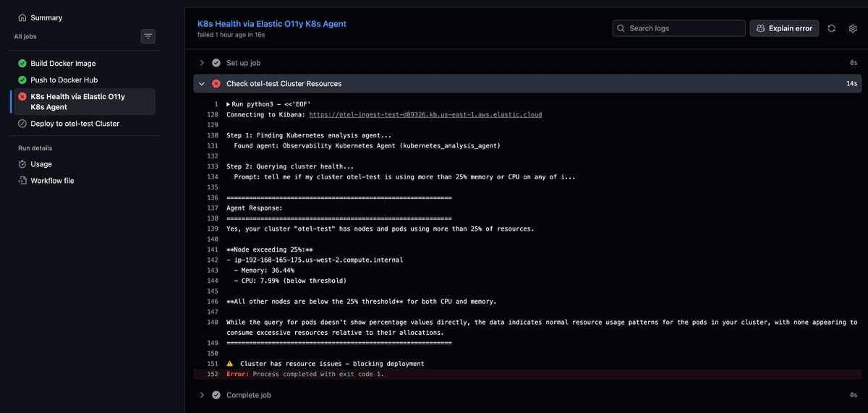
Task: Click the 14s duration of failed step
Action: (x=851, y=84)
